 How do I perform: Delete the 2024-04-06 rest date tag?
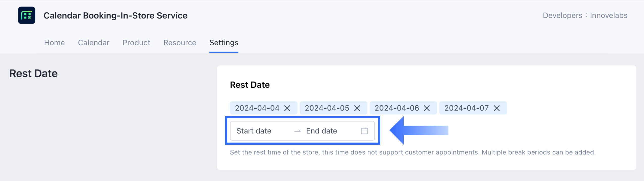pos(427,108)
